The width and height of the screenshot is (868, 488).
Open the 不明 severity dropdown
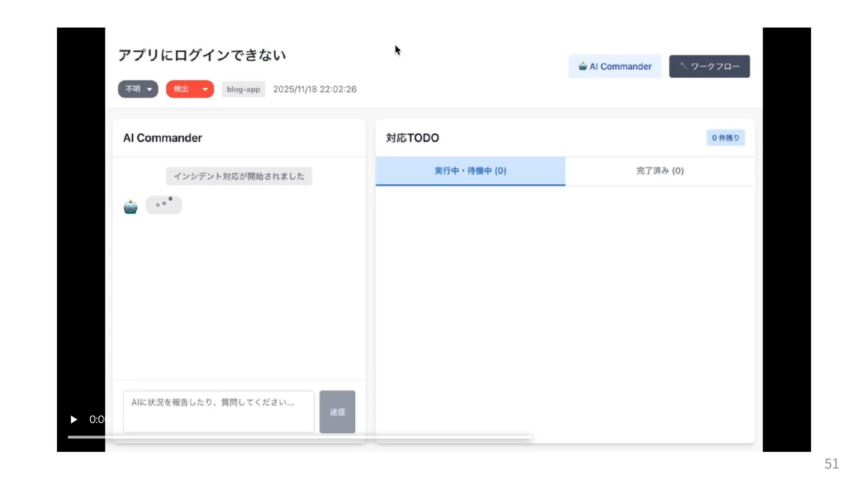[138, 89]
